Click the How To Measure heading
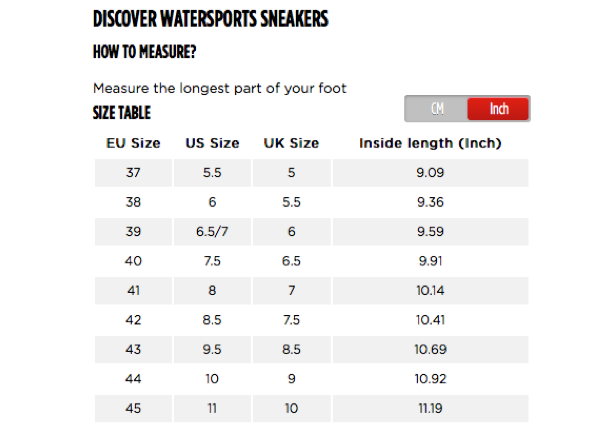This screenshot has width=611, height=442. click(x=143, y=52)
